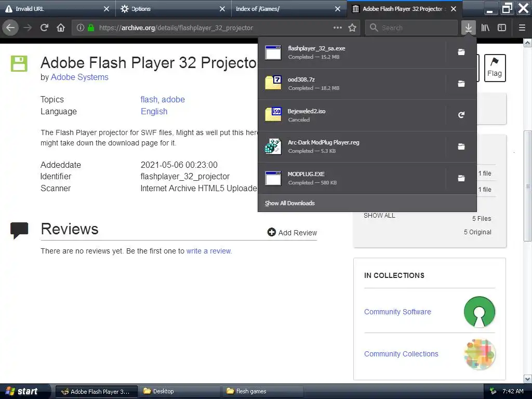Click the Community Software green logo thumbnail

480,312
